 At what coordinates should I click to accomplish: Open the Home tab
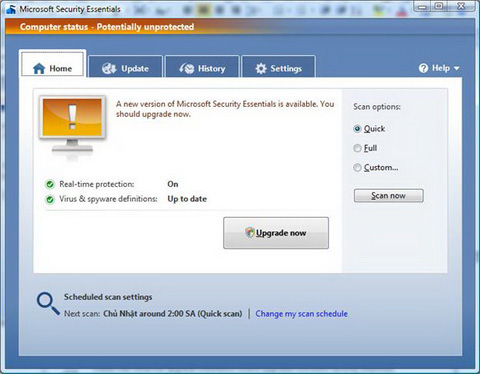point(53,65)
